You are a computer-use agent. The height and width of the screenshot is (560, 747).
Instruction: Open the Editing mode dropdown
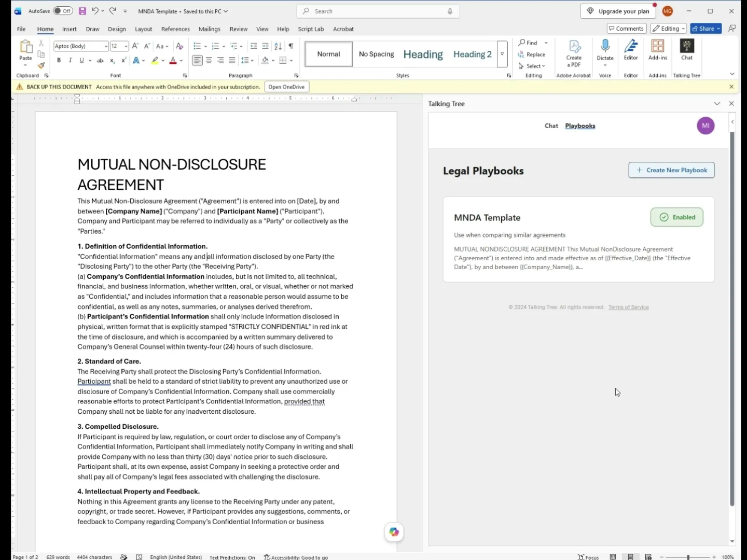(x=669, y=29)
